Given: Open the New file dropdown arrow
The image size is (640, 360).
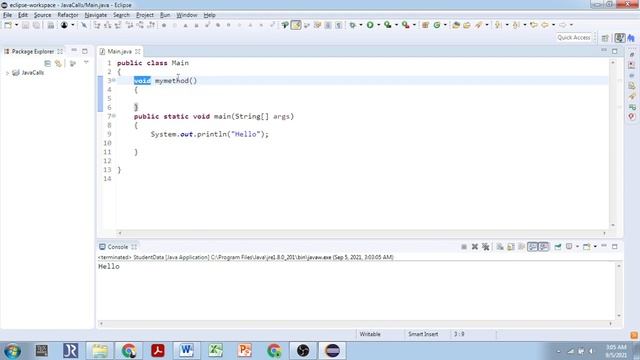Looking at the screenshot, I should coord(16,25).
